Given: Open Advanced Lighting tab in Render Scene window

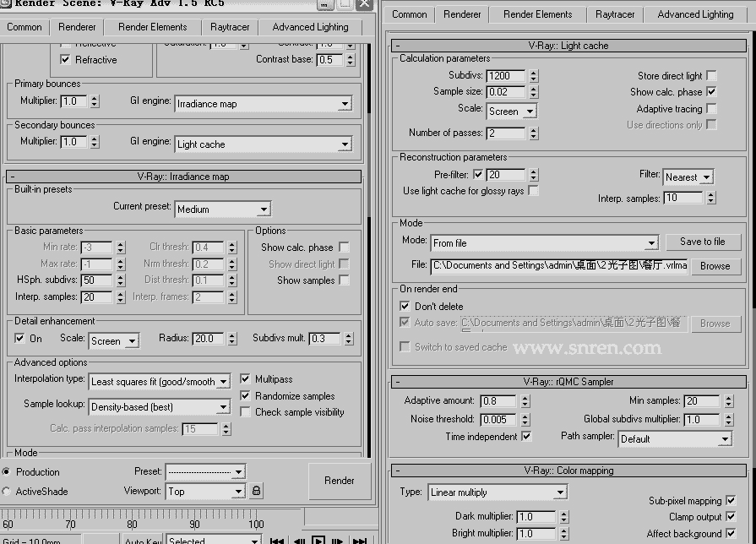Looking at the screenshot, I should click(x=311, y=27).
